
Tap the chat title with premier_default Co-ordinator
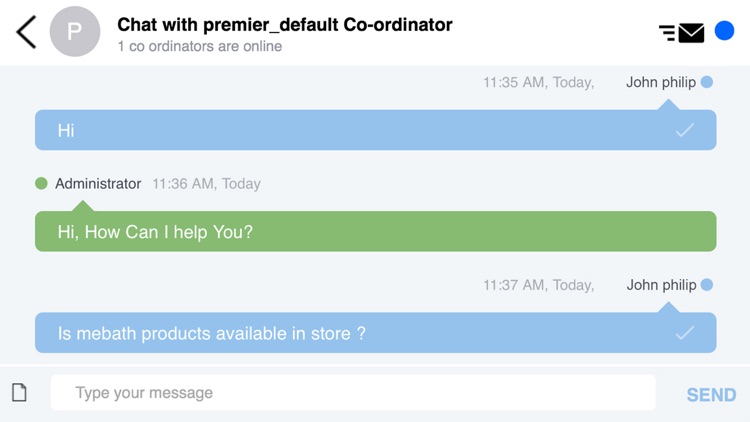pos(285,24)
